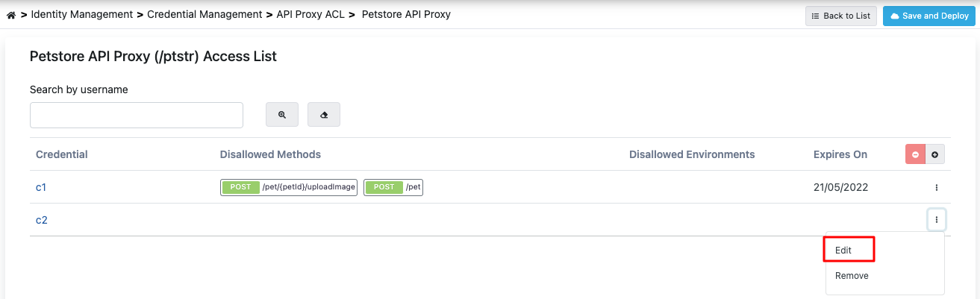Image resolution: width=980 pixels, height=299 pixels.
Task: Click the Back to List button
Action: coord(840,16)
